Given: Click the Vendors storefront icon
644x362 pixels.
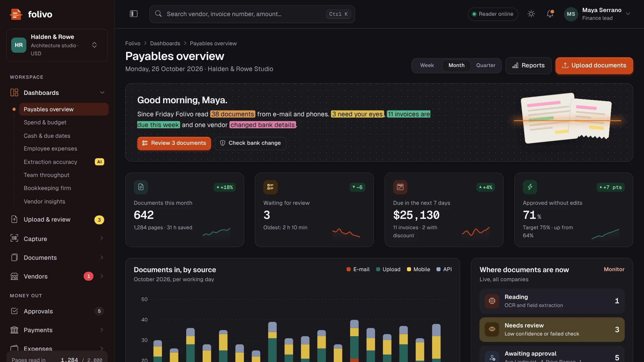Looking at the screenshot, I should point(14,276).
